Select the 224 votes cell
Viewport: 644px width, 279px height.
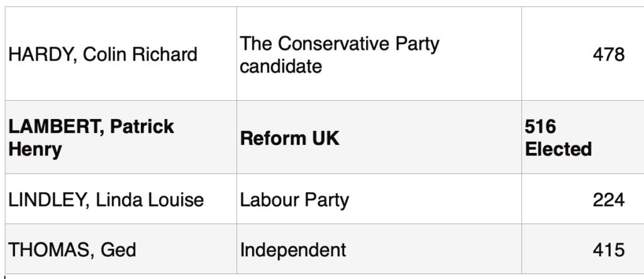coord(583,199)
